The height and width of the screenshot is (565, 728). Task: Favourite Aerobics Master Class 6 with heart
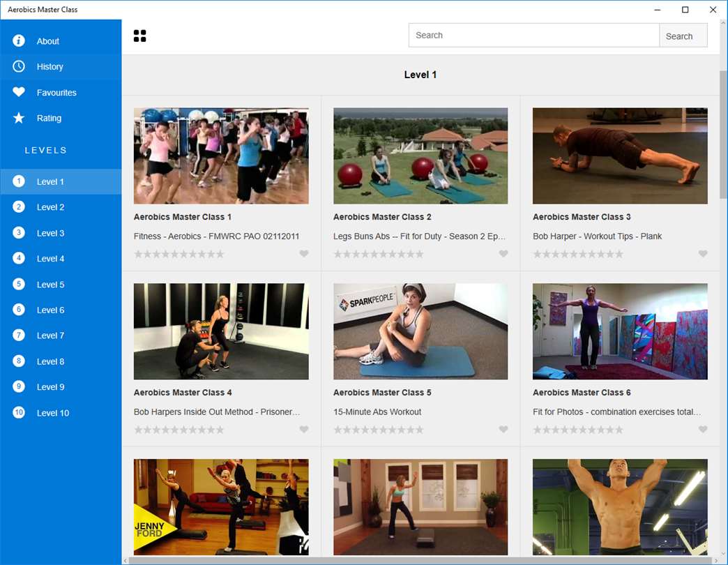703,430
